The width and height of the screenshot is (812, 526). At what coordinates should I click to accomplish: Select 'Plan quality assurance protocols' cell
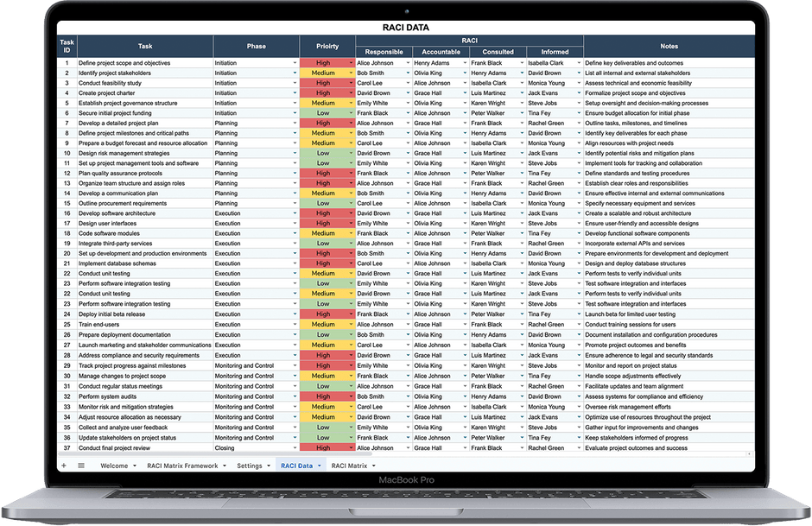[145, 174]
